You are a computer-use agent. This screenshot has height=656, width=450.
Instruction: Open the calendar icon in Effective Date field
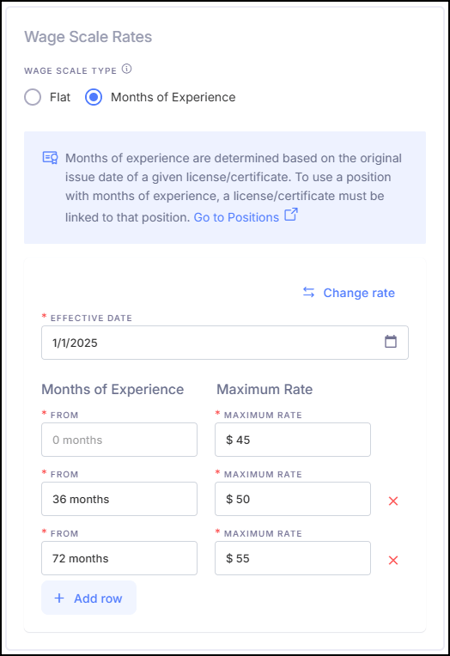391,342
